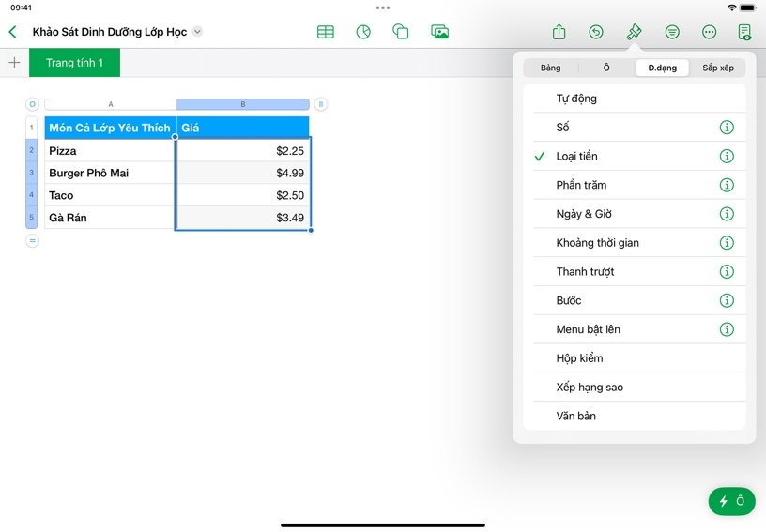Tap the insert table icon
The image size is (766, 532).
tap(326, 32)
